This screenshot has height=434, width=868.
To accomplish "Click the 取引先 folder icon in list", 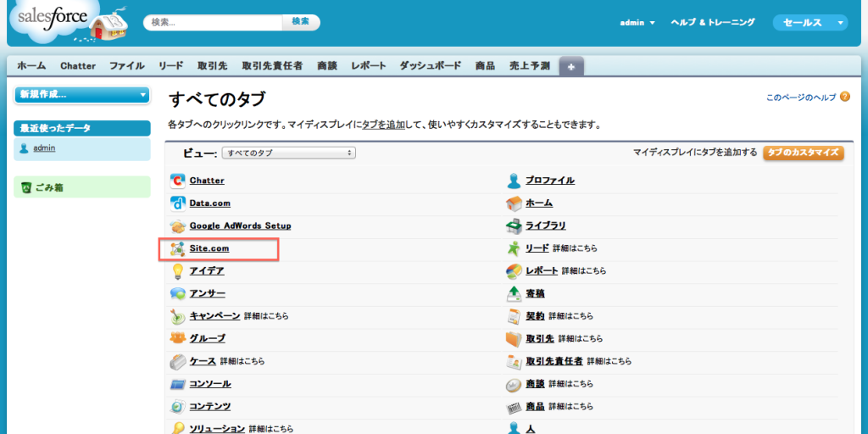I will [514, 338].
